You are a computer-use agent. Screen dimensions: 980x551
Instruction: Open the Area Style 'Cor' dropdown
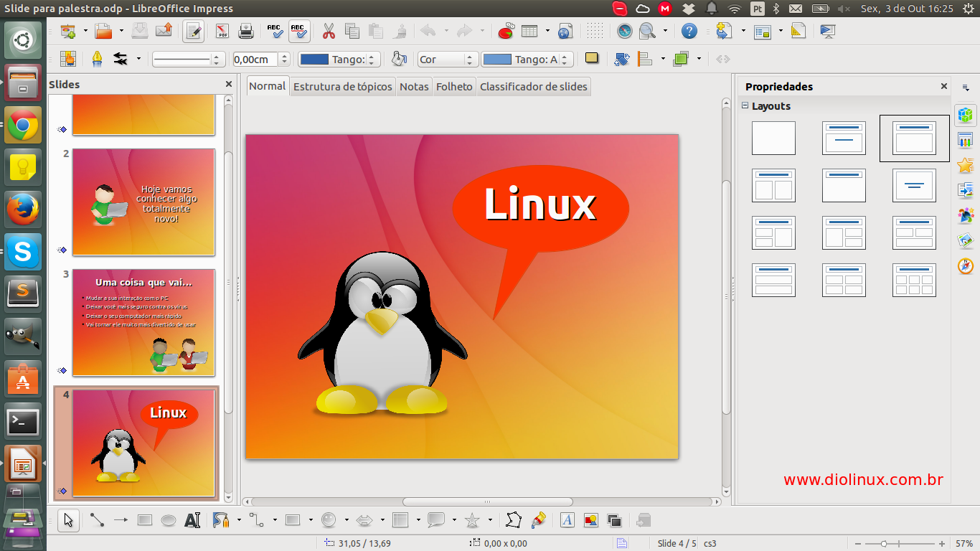tap(448, 60)
